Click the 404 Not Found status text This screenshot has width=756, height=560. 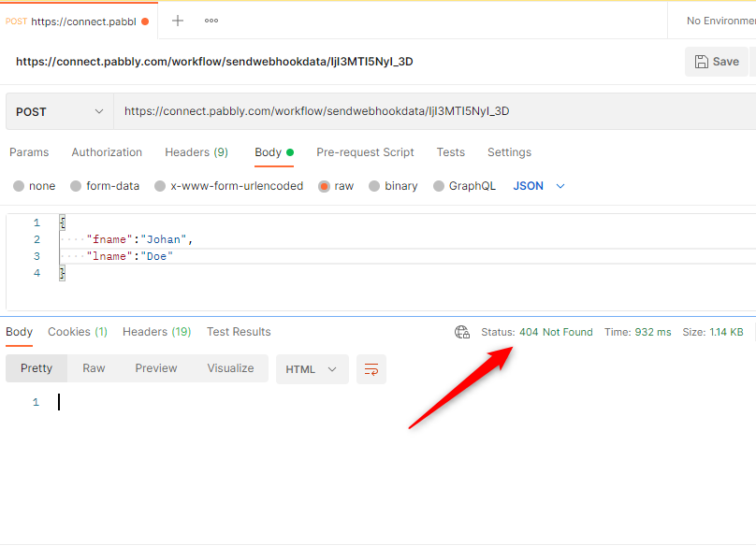[x=556, y=332]
